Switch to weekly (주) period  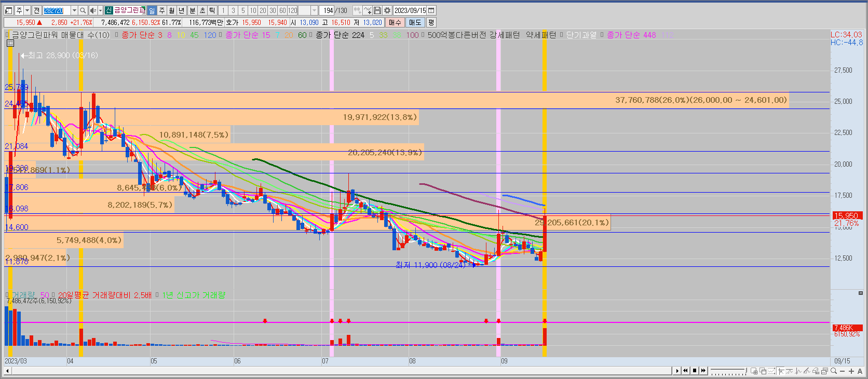point(162,10)
